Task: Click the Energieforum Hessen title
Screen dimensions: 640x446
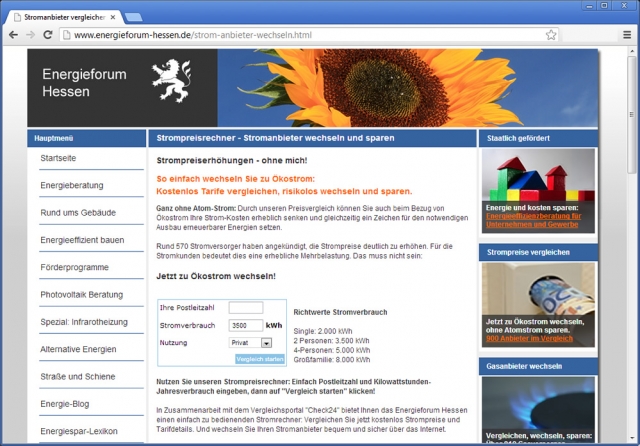Action: coord(84,83)
